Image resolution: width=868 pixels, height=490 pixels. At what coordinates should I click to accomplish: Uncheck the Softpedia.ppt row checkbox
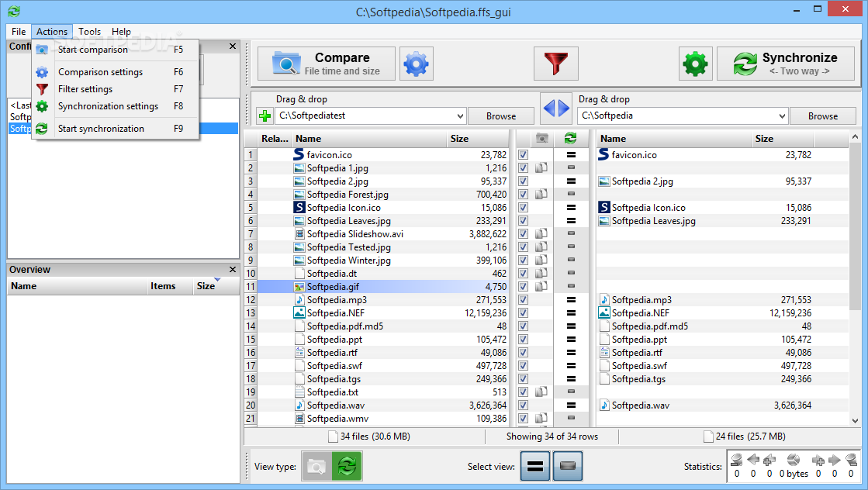click(523, 339)
